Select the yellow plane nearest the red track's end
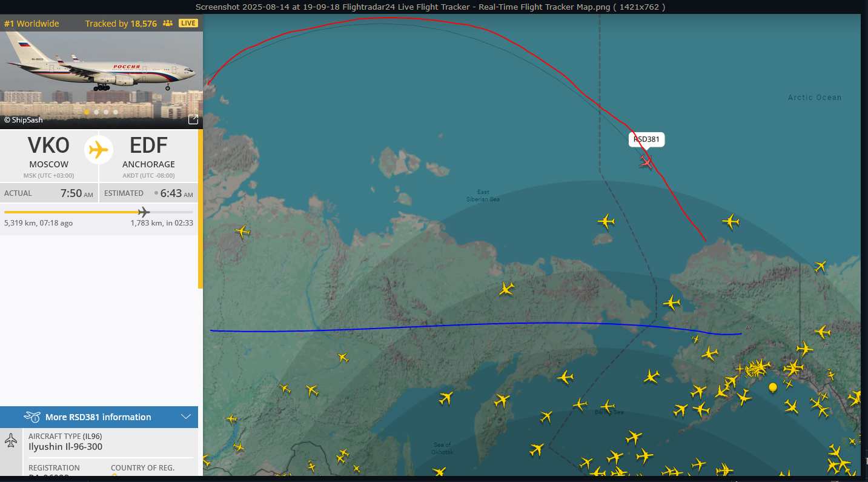868x482 pixels. [731, 221]
